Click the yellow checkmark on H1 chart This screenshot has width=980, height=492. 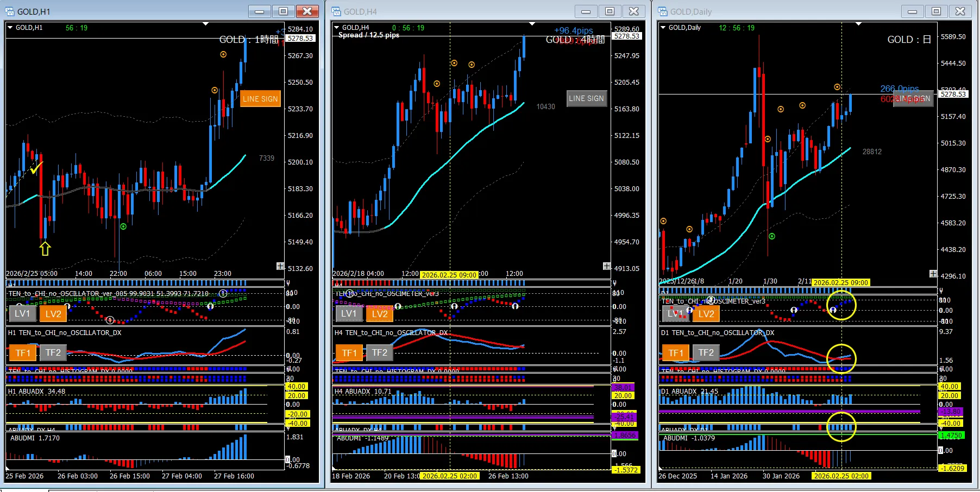[x=36, y=168]
